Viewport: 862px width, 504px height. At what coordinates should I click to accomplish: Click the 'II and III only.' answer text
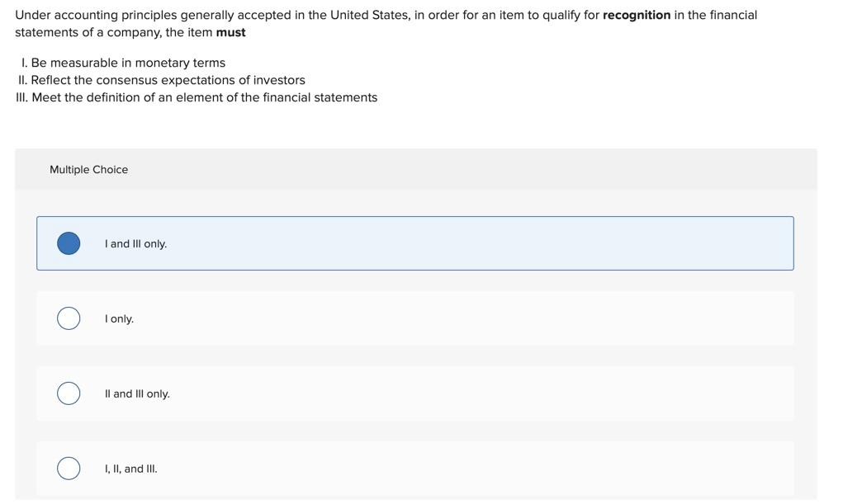(137, 393)
